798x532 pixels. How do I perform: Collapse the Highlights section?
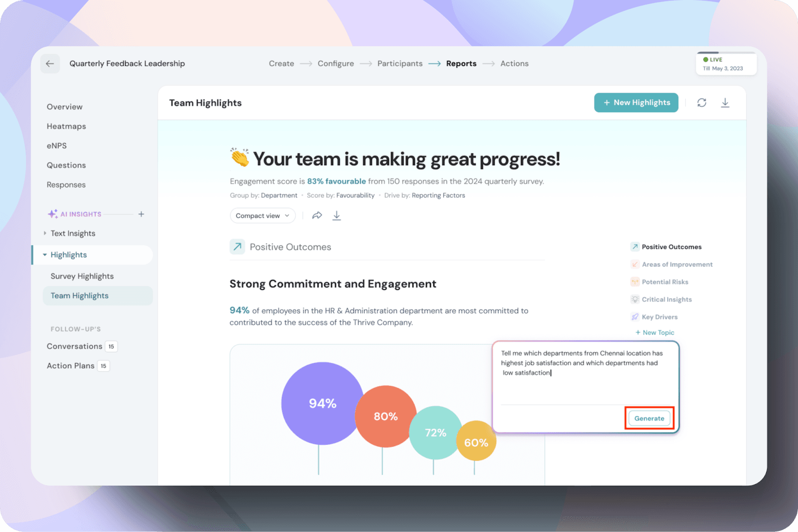(45, 255)
